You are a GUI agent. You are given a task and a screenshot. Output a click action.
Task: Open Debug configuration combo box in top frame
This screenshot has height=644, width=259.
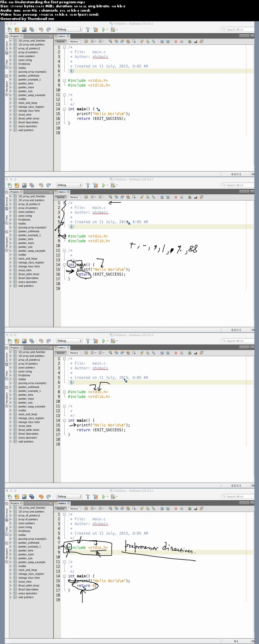point(69,30)
